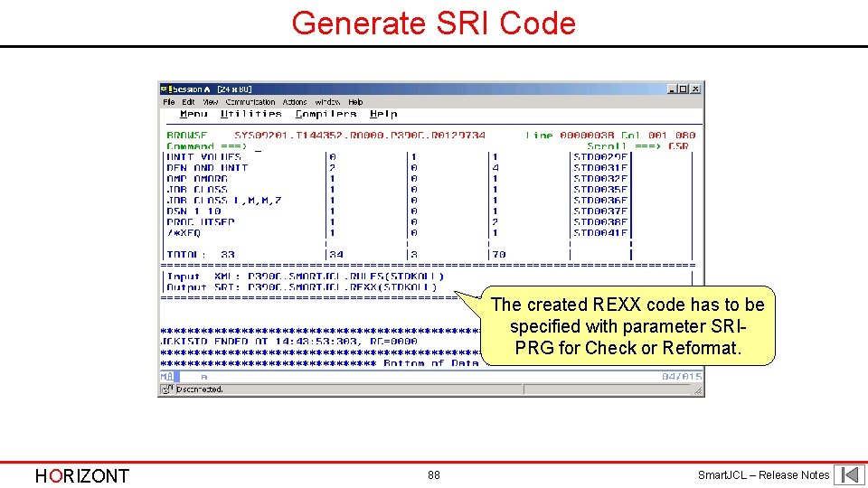Viewport: 868px width, 488px height.
Task: Select Compilers in the ISPF action bar
Action: pyautogui.click(x=325, y=114)
